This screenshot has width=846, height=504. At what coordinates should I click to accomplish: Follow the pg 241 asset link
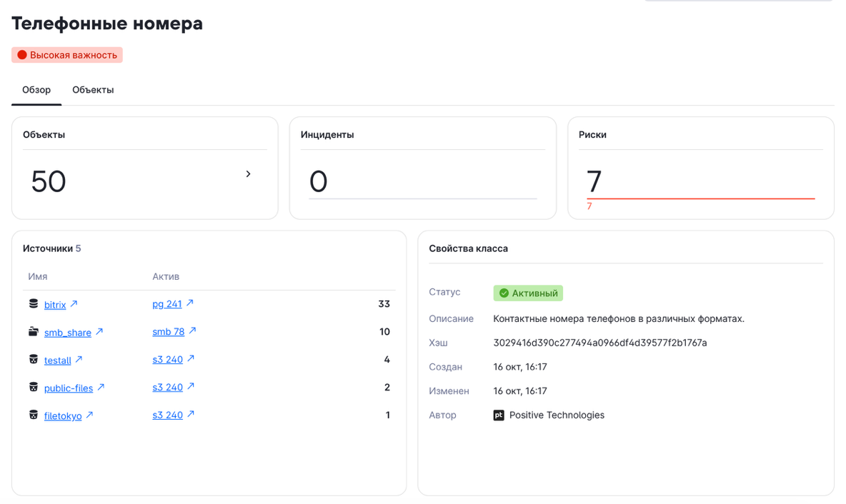167,304
